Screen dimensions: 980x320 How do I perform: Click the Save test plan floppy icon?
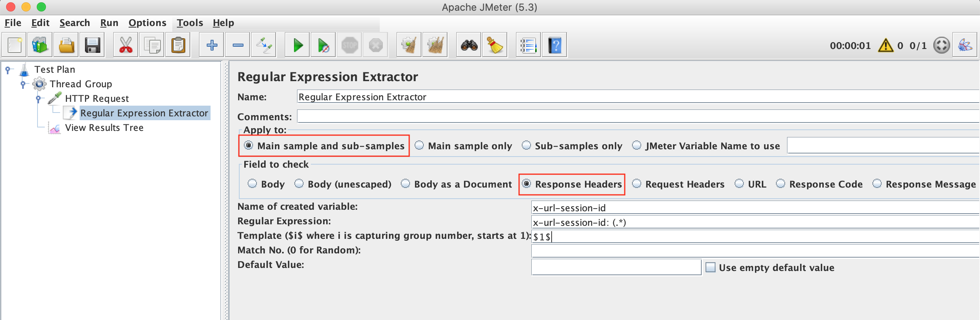click(92, 46)
